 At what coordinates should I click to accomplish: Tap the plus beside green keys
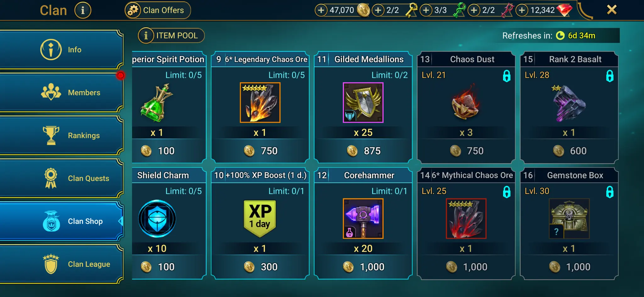(x=426, y=10)
